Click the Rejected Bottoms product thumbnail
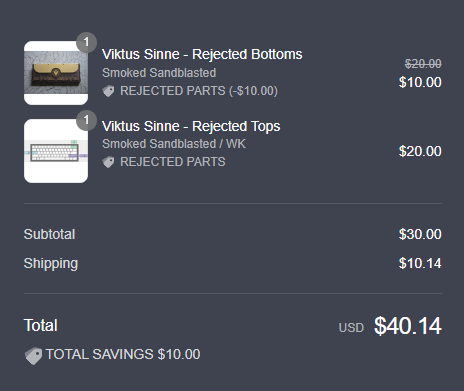 (56, 73)
